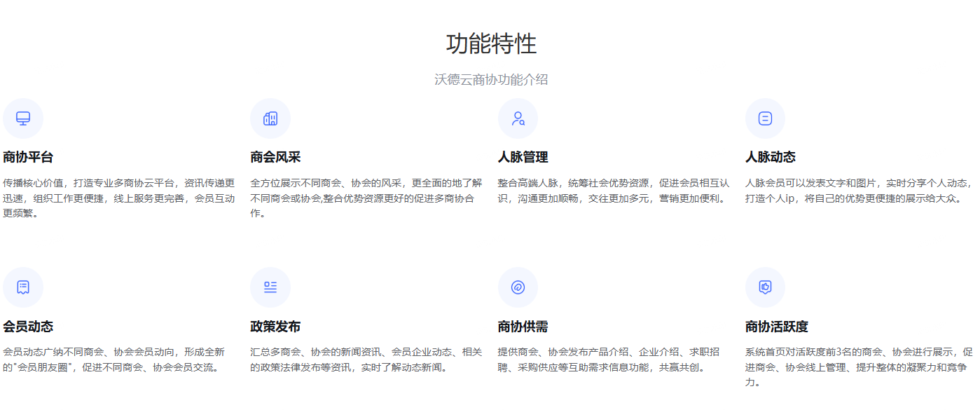980x410 pixels.
Task: Click the 人脉动态 heading
Action: tap(770, 157)
